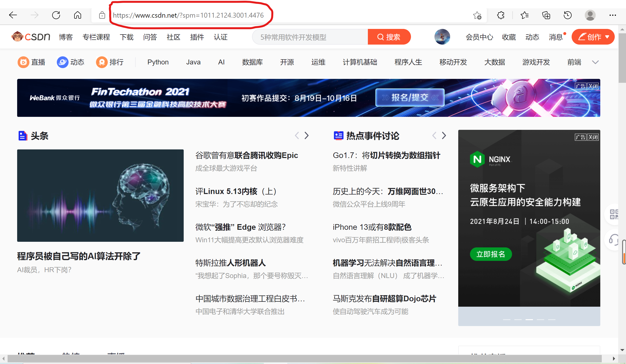Screen dimensions: 626x364
Task: Open the browser History clock icon
Action: pyautogui.click(x=568, y=15)
